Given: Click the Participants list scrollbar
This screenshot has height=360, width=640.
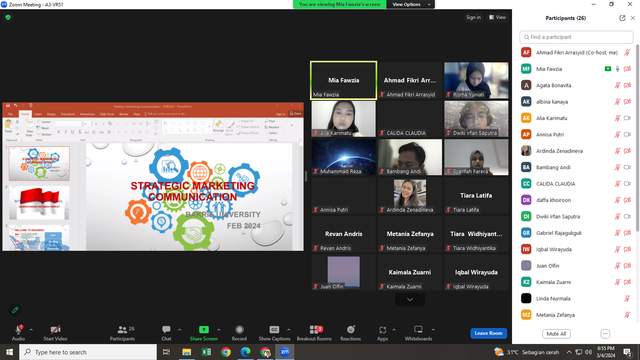Looking at the screenshot, I should [638, 139].
